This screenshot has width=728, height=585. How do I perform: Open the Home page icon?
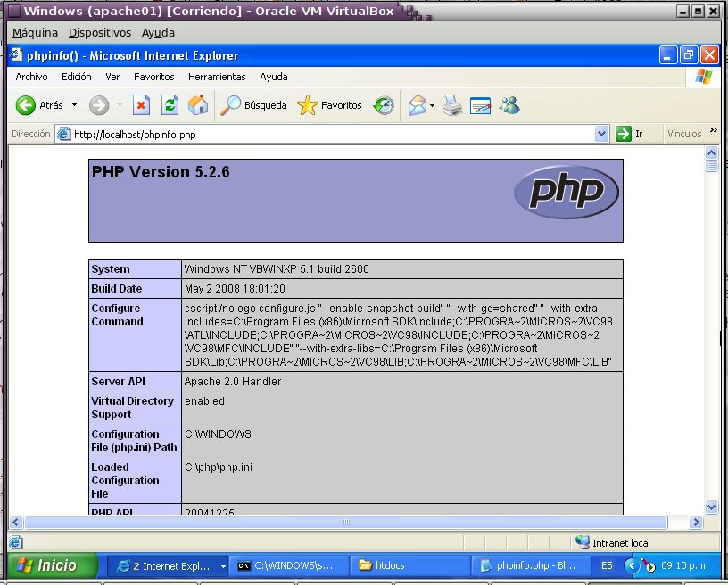(x=198, y=105)
